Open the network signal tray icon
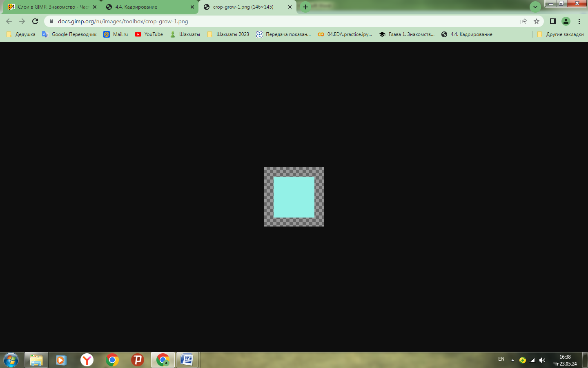The image size is (588, 368). pos(532,360)
